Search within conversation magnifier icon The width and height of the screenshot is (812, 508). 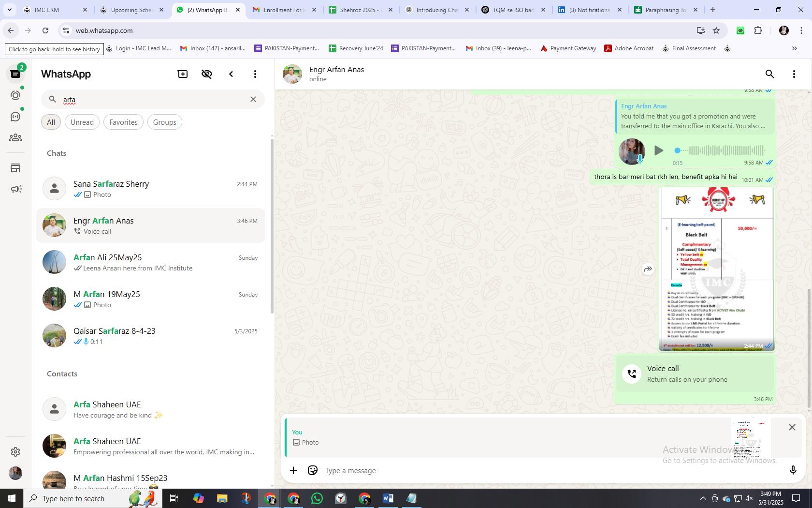[x=769, y=74]
